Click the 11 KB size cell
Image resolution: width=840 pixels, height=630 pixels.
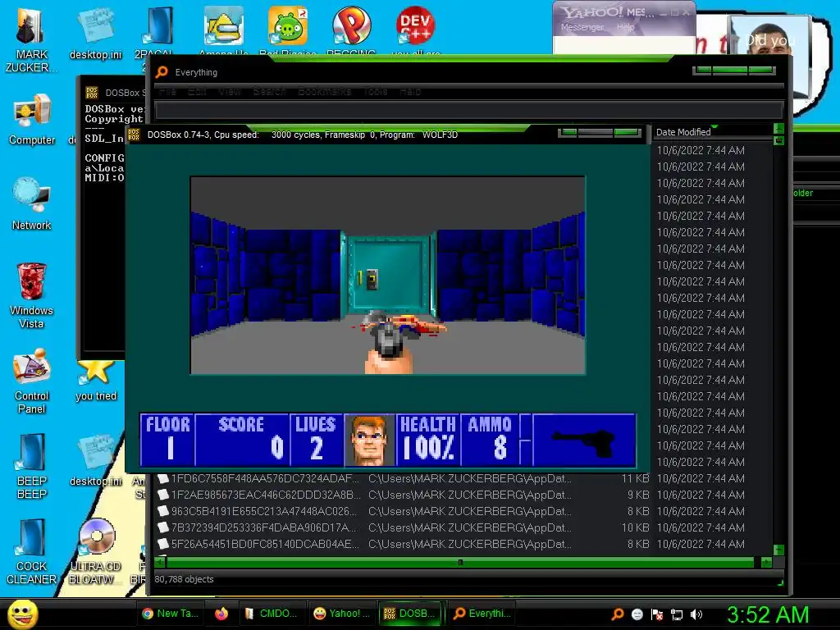(635, 478)
